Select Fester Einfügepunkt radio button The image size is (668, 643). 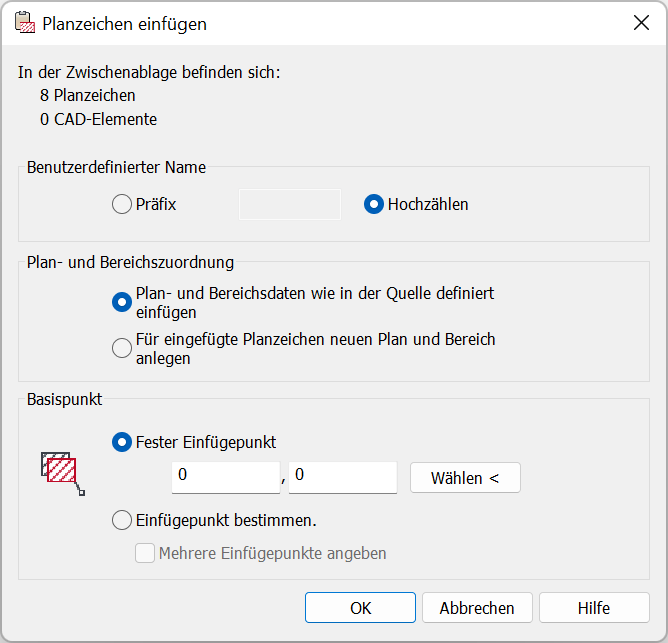(122, 441)
